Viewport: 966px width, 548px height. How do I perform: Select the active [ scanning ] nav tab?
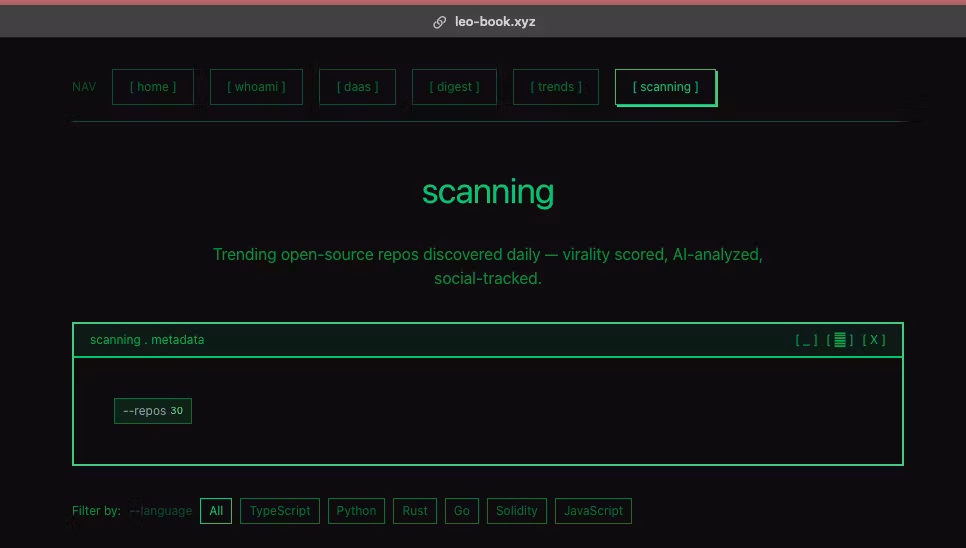pos(665,87)
